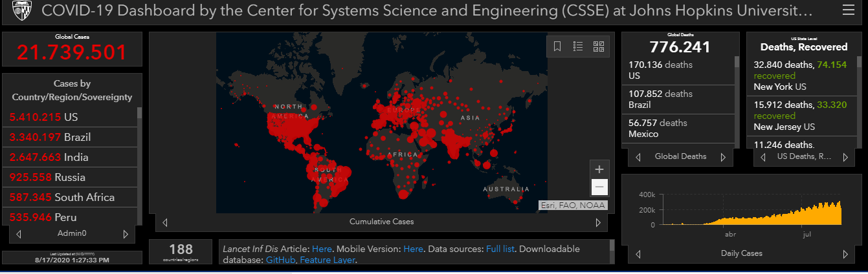Select 56.757 deaths Mexico entry

(x=679, y=128)
